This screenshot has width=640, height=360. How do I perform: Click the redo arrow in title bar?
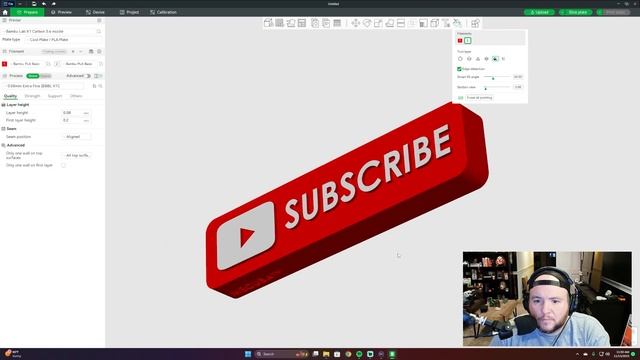(53, 4)
